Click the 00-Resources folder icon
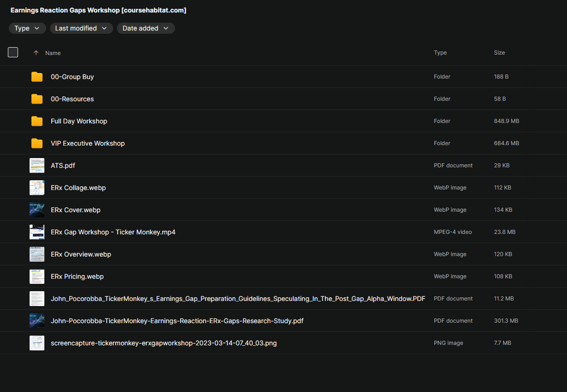The image size is (567, 392). pyautogui.click(x=37, y=99)
